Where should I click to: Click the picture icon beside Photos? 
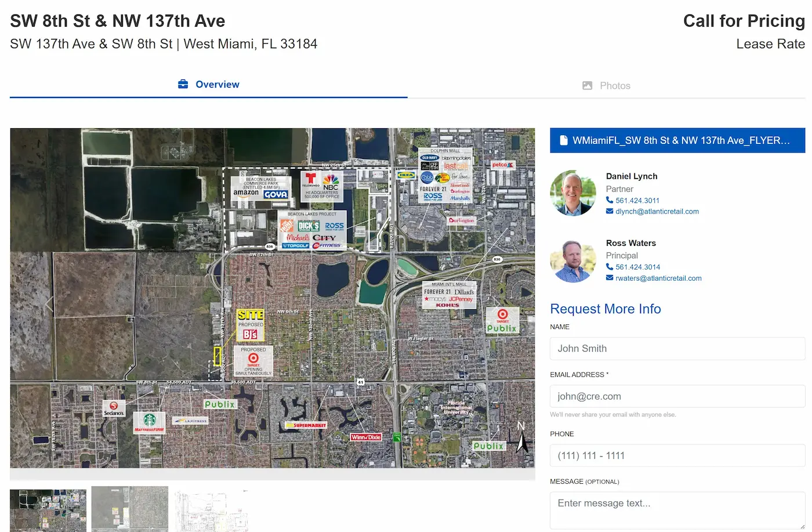tap(588, 86)
